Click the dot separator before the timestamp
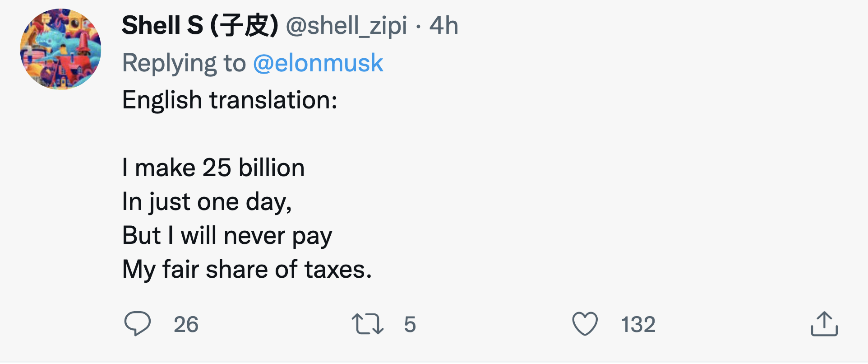868x364 pixels. 419,26
